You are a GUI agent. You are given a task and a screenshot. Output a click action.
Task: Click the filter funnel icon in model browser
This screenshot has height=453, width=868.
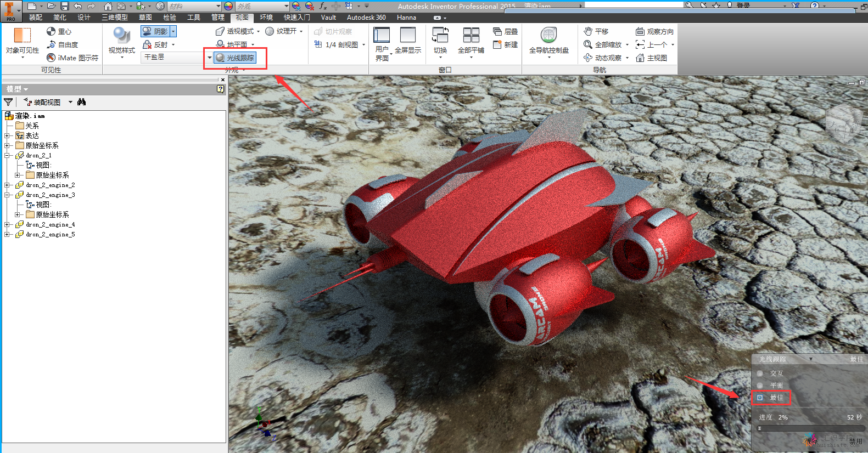[x=8, y=102]
